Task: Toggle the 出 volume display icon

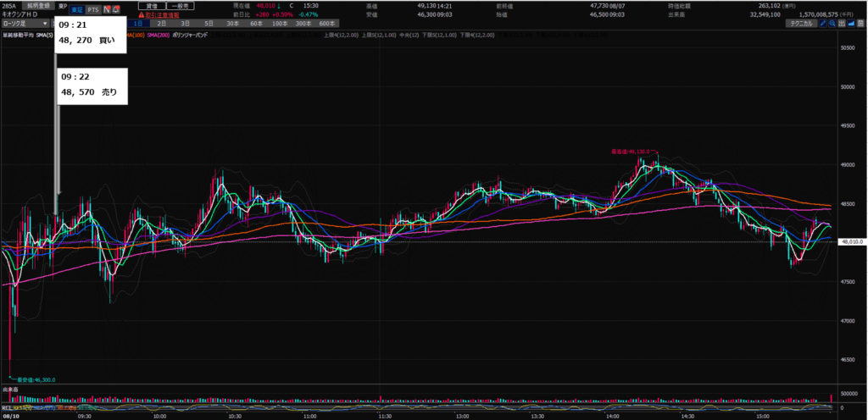Action: point(842,24)
